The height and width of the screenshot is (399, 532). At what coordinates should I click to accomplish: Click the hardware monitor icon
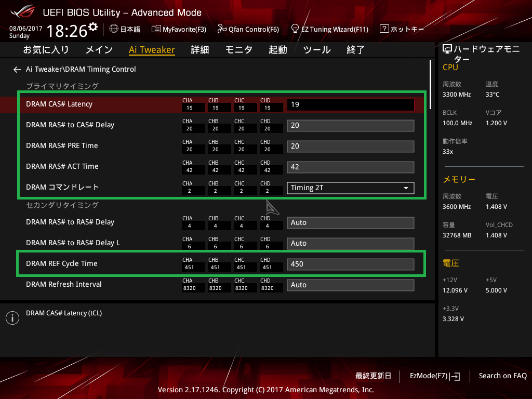(447, 49)
